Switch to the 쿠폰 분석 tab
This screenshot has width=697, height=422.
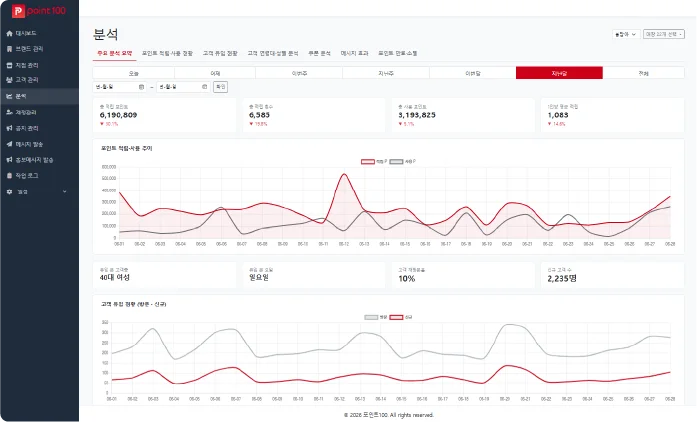coord(319,53)
